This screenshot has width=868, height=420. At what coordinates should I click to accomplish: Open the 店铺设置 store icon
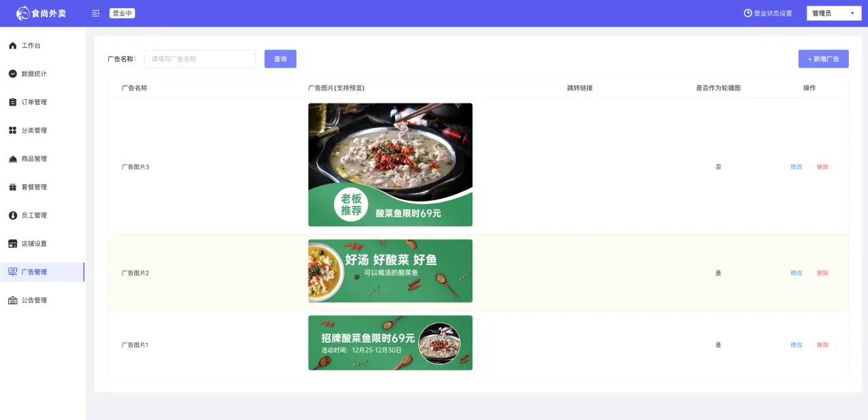12,243
